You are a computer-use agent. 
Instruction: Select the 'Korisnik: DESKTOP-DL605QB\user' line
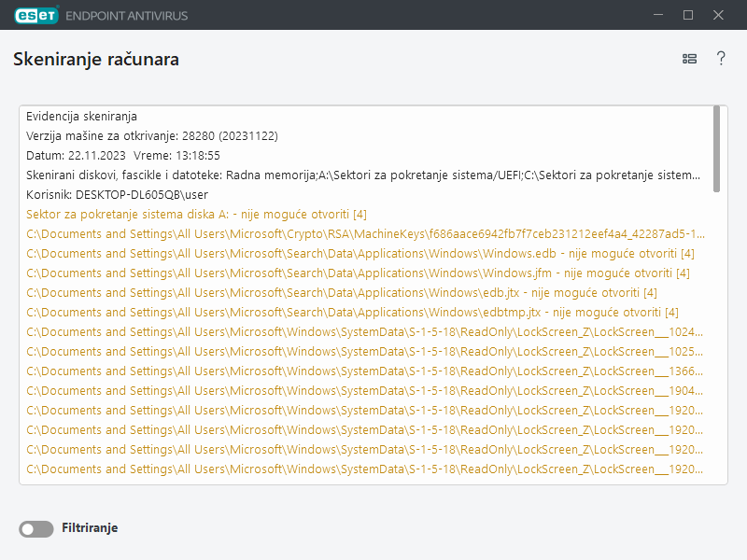point(118,195)
